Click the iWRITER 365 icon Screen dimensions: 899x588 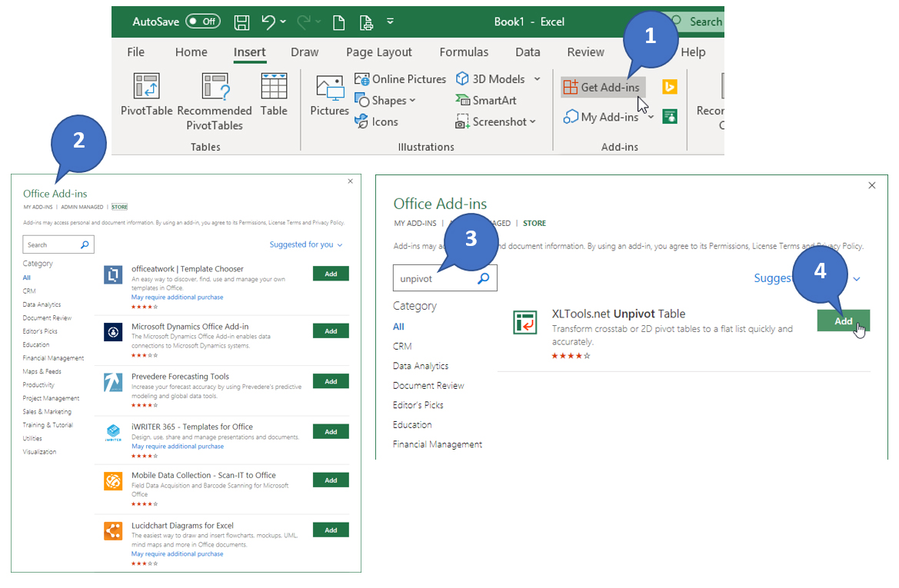(113, 433)
